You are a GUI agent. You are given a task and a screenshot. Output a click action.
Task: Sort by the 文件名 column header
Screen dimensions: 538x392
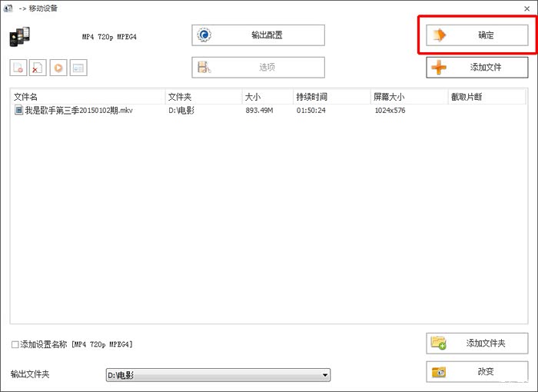(x=88, y=97)
